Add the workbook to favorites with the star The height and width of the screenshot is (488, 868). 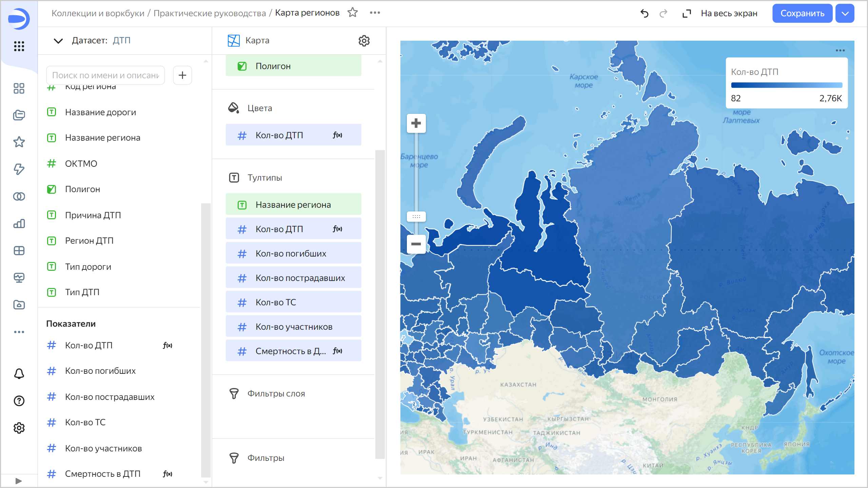point(353,13)
